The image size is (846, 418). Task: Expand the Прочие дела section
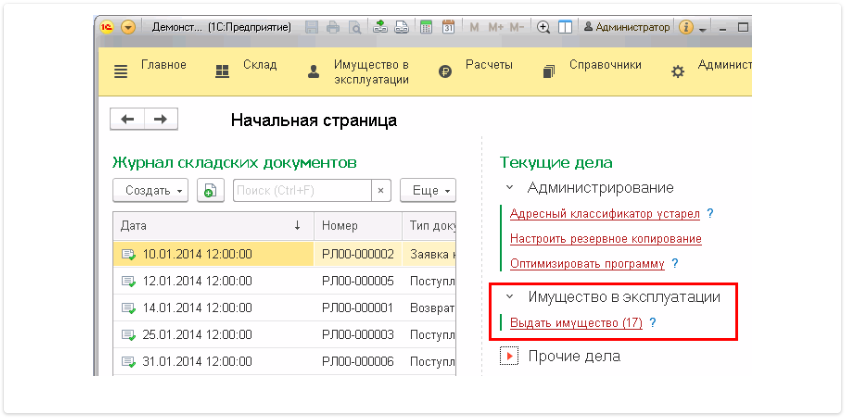tap(509, 356)
